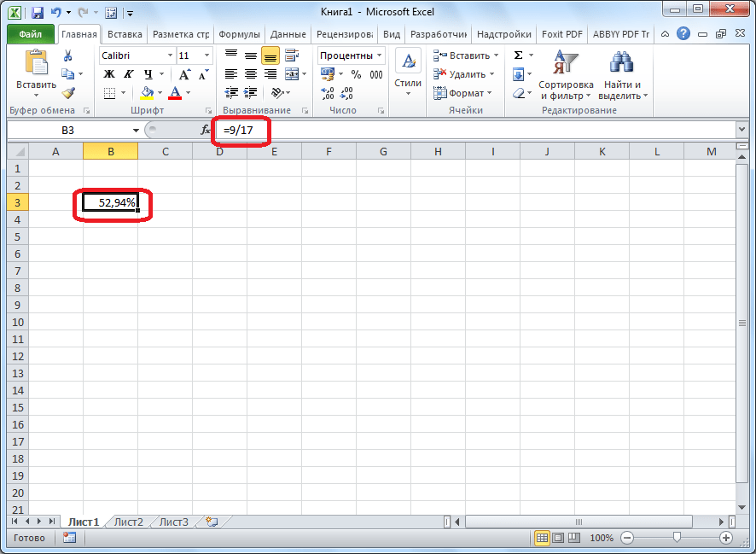Open Найти и выделить binoculars tool
The image size is (756, 554).
point(622,63)
